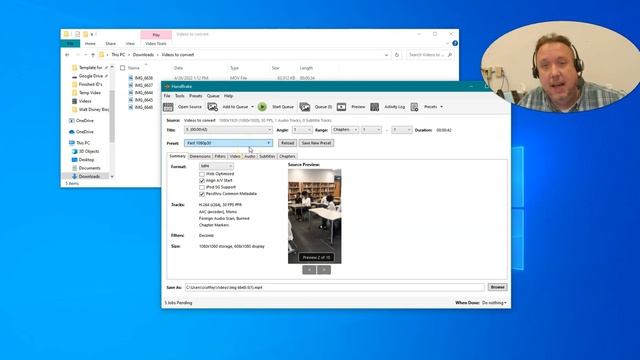Open the chapter end number dropdown
Image resolution: width=640 pixels, height=360 pixels.
pyautogui.click(x=402, y=130)
